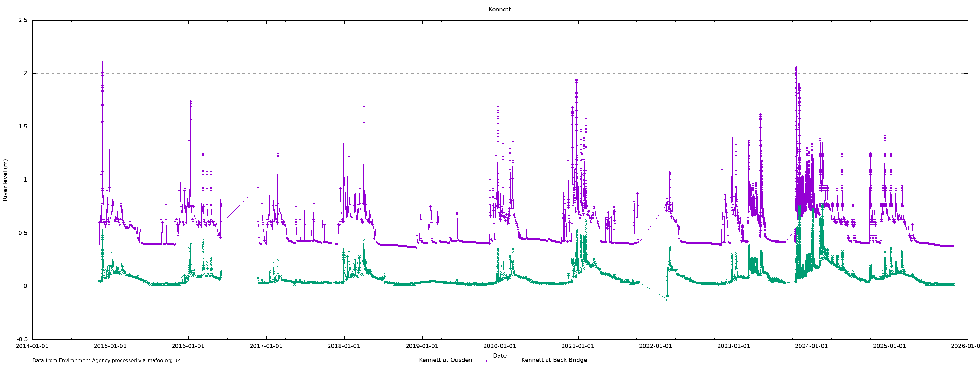Click the Kennett chart title
The width and height of the screenshot is (980, 368).
[x=499, y=10]
